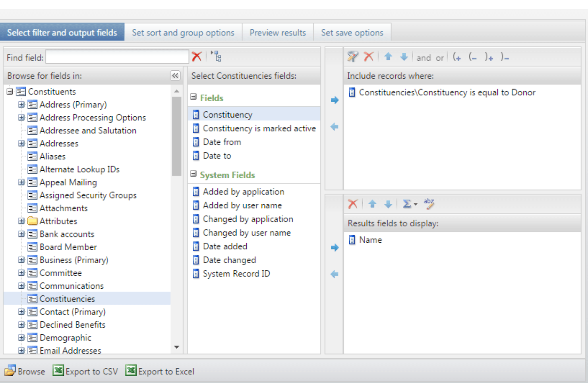Switch to Set sort and group options tab
The width and height of the screenshot is (588, 392).
[183, 33]
